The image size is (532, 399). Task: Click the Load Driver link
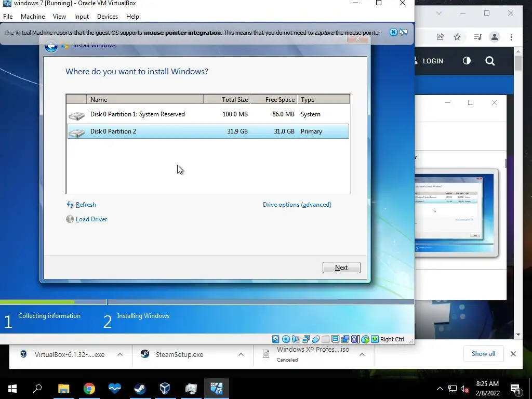click(x=91, y=219)
